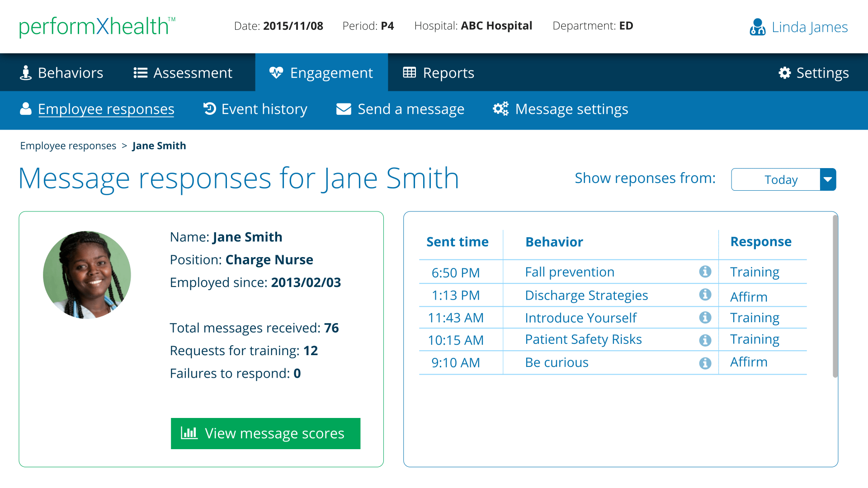
Task: Click the Engagement heartbeat icon
Action: 276,72
